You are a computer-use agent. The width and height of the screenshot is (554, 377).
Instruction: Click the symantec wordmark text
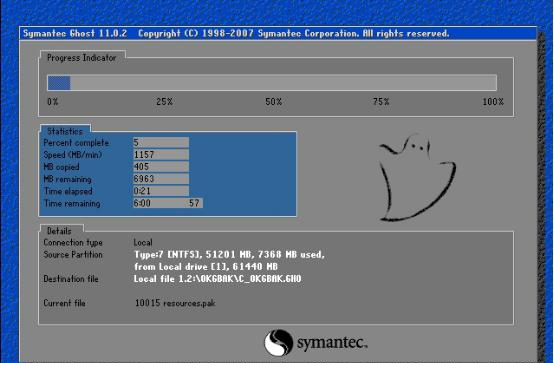tap(332, 343)
